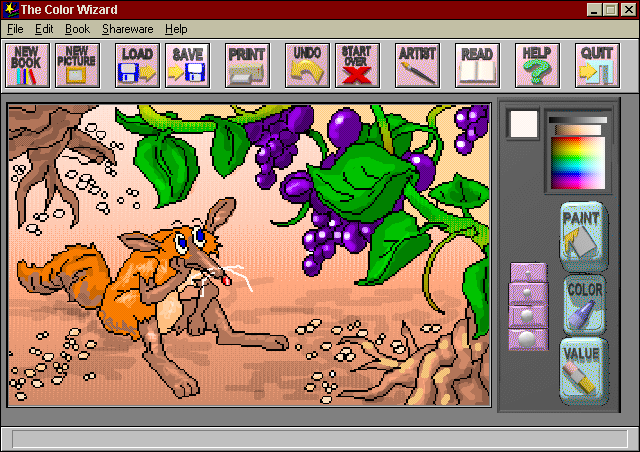The width and height of the screenshot is (640, 452).
Task: Close The Color Wizard window
Action: point(629,9)
